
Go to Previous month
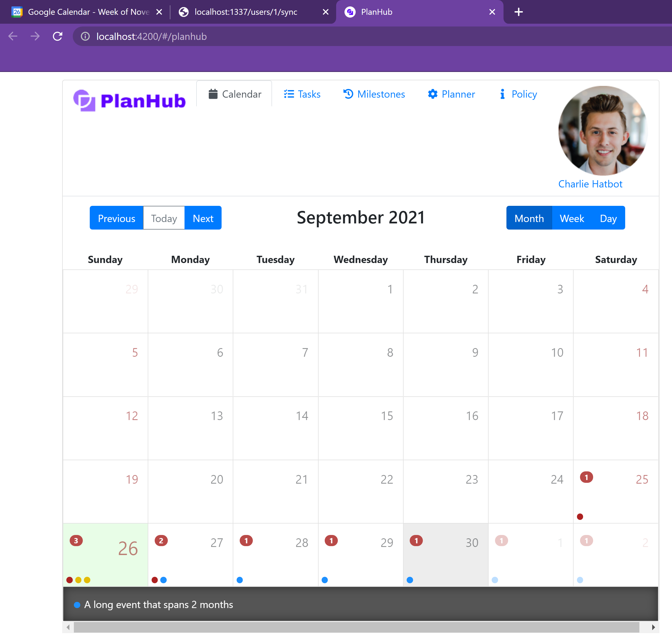(117, 218)
